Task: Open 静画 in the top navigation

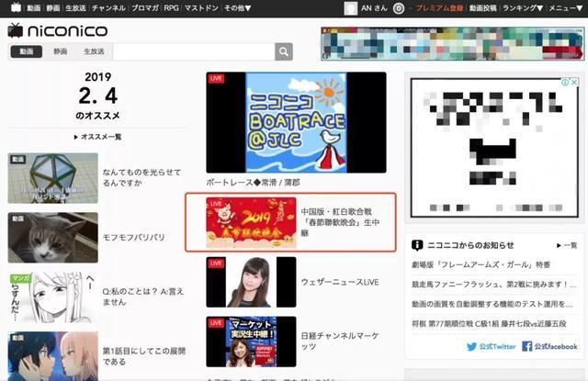Action: (x=53, y=8)
